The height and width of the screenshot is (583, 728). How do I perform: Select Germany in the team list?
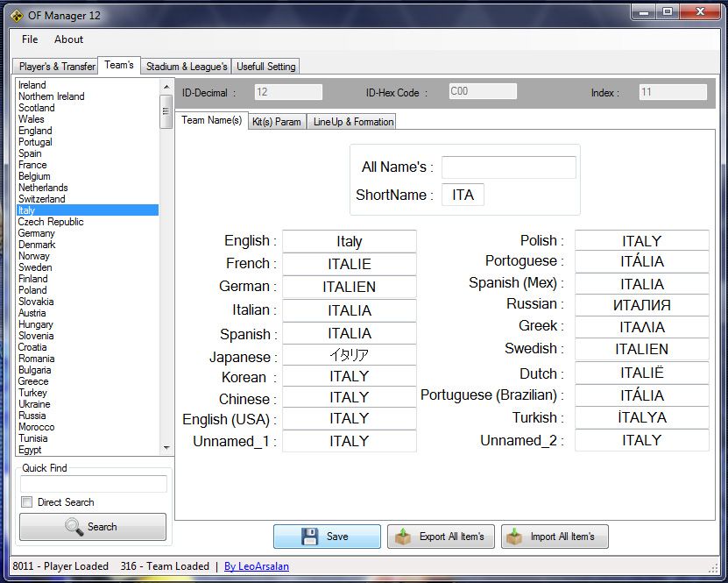[37, 233]
